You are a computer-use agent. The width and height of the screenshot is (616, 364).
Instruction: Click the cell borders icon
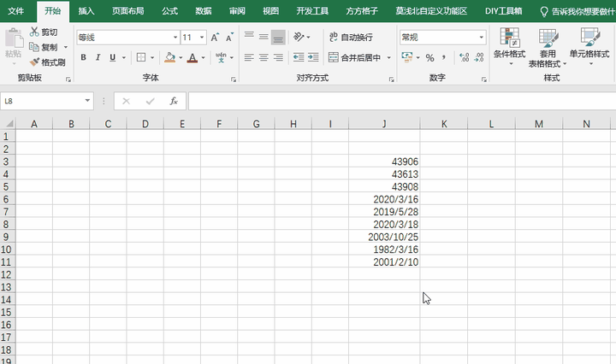click(x=141, y=57)
